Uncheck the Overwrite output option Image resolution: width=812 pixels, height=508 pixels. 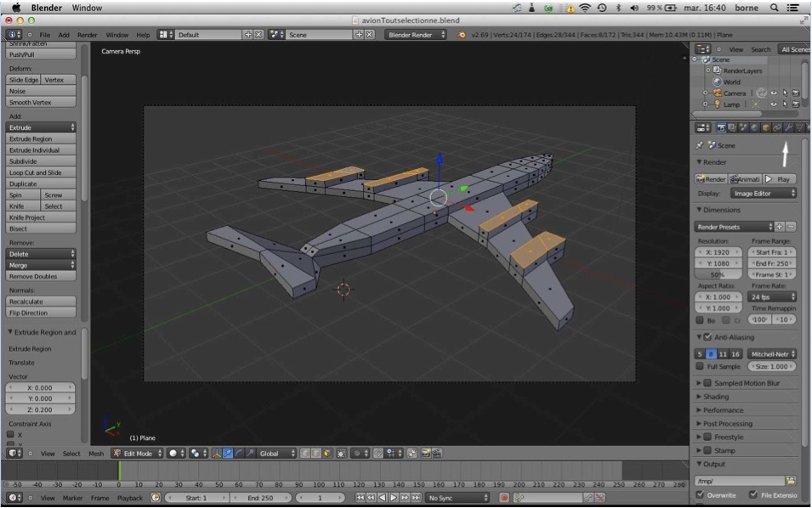[x=701, y=494]
